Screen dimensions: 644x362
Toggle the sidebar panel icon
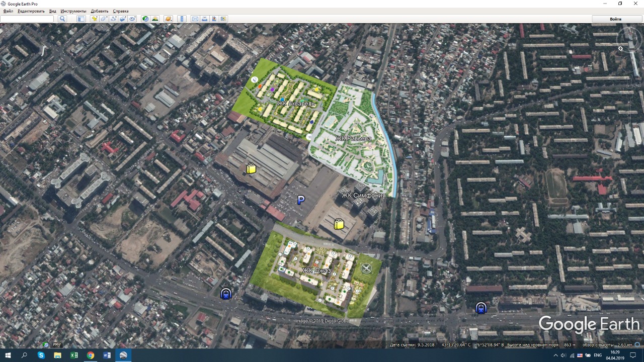coord(80,19)
